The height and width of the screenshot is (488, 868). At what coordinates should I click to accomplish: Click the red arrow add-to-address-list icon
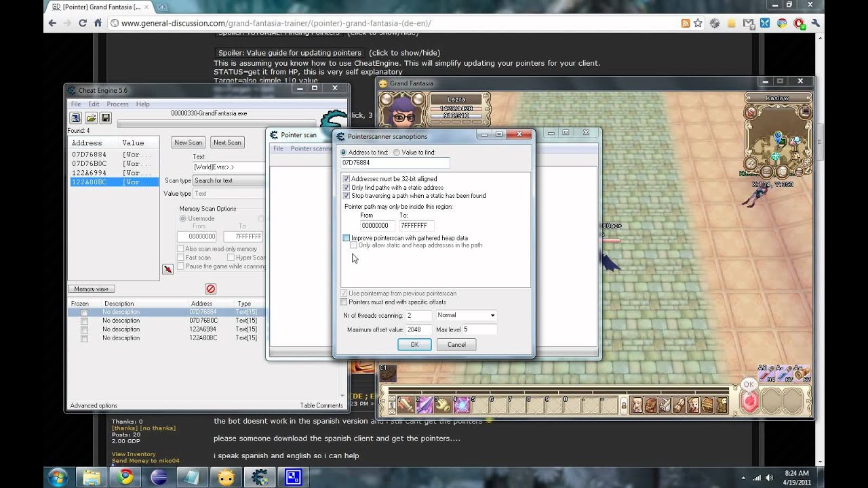click(167, 269)
